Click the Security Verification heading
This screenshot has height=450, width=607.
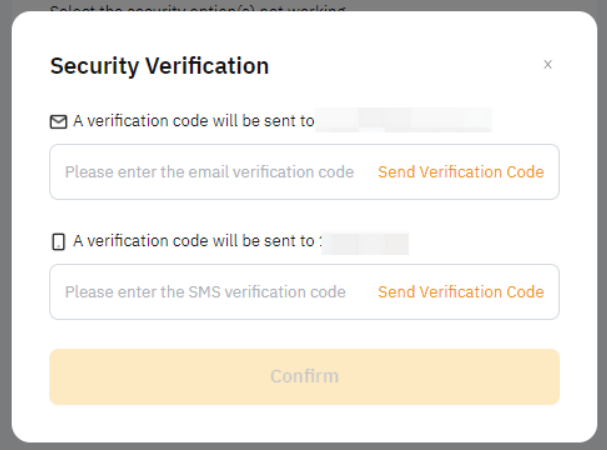pos(159,66)
